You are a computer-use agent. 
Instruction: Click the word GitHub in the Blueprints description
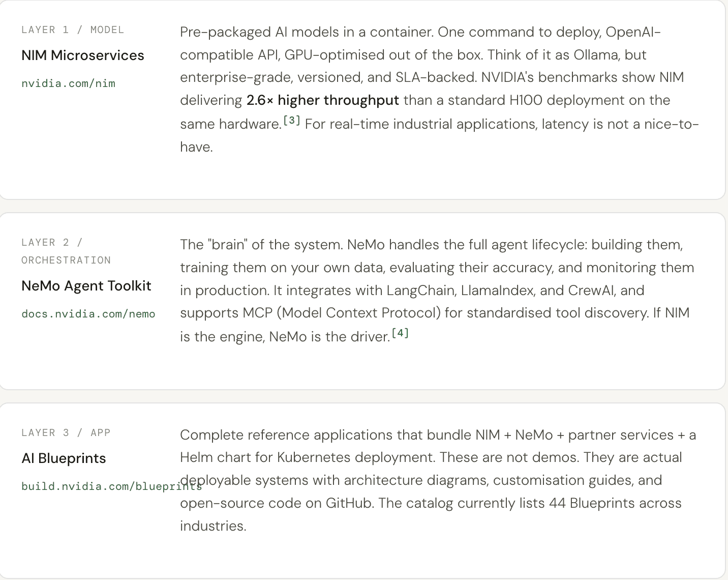(349, 503)
